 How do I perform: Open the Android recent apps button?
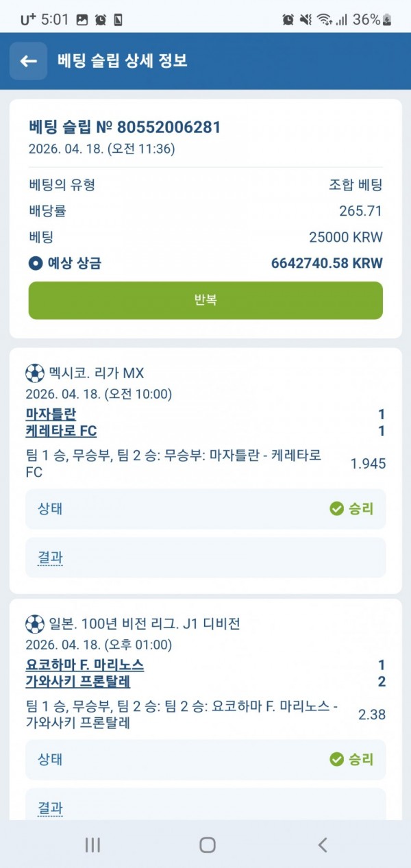click(92, 845)
